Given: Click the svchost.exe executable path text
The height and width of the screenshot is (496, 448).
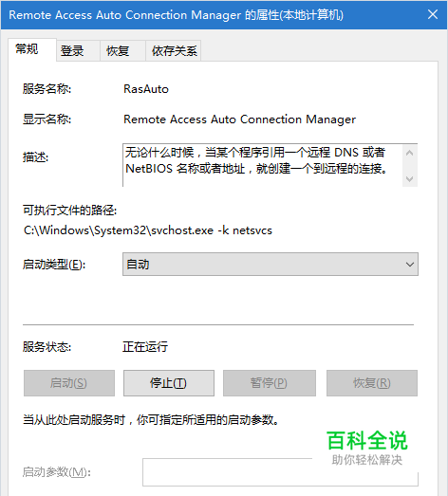Looking at the screenshot, I should 148,230.
